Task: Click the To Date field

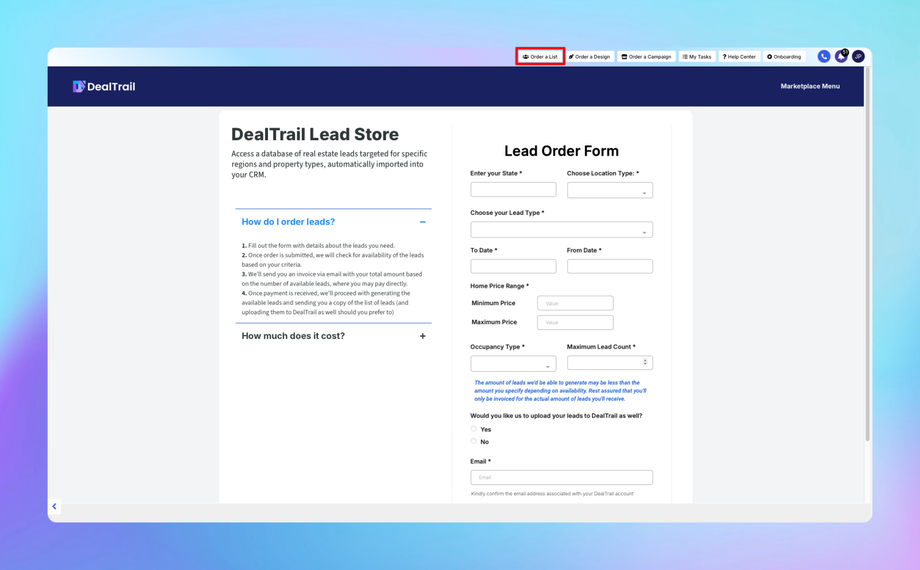Action: point(513,266)
